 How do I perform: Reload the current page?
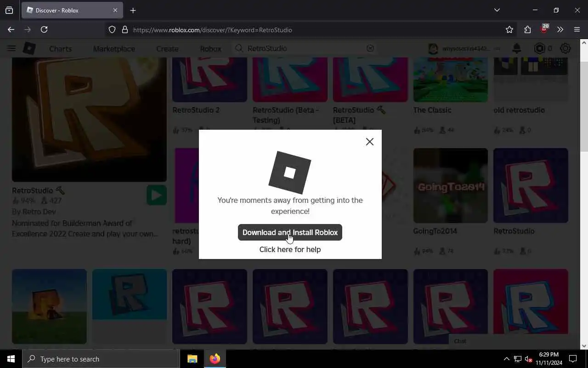[44, 29]
